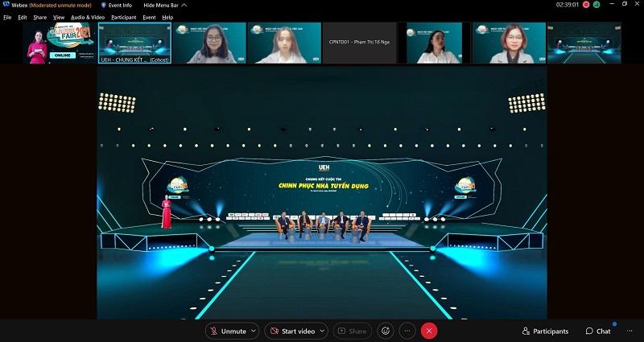The image size is (644, 342).
Task: Open the Share menu
Action: pos(39,17)
